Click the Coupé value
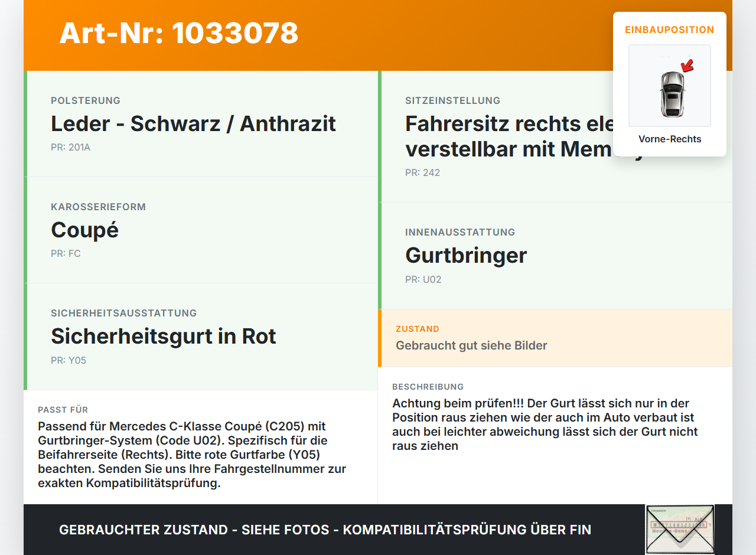Viewport: 756px width, 555px height. (84, 230)
